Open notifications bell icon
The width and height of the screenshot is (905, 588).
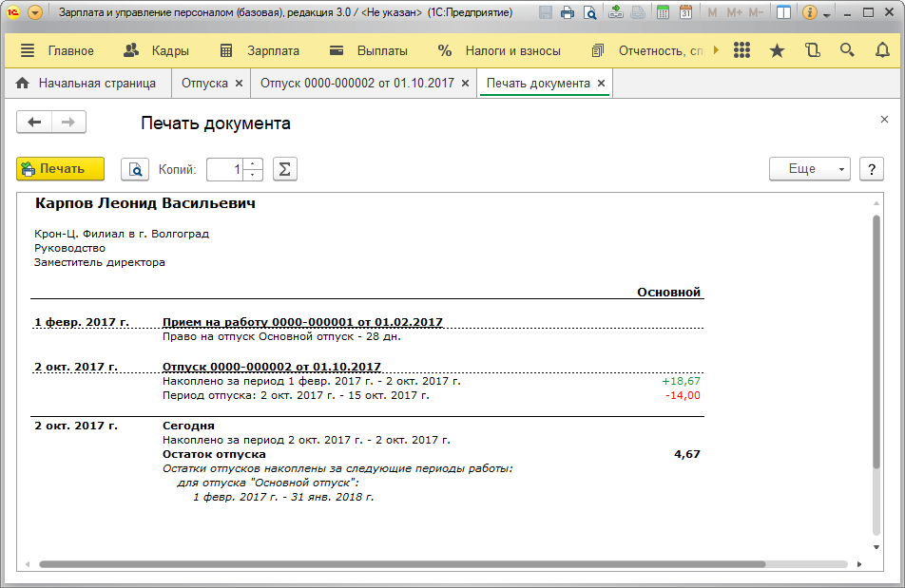point(882,50)
